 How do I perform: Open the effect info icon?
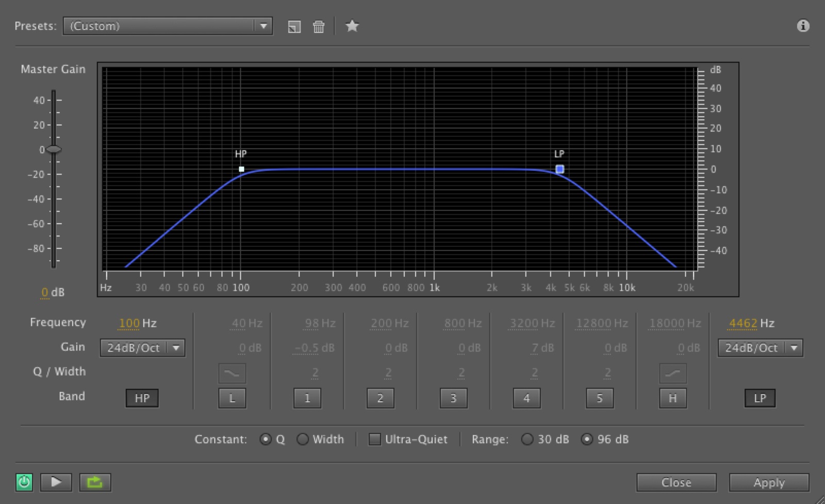click(x=803, y=26)
